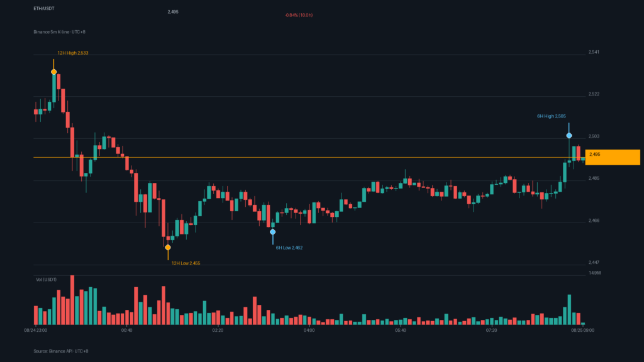Select the orange 12H Low marker dot
644x362 pixels.
168,248
